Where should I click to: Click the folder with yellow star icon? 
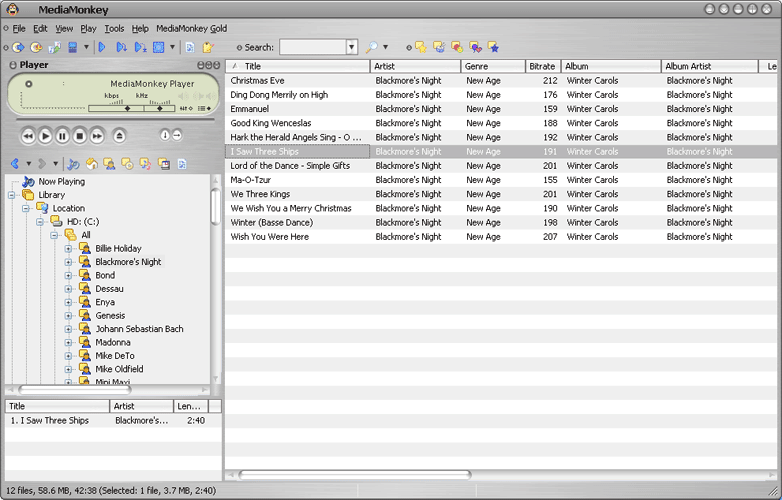tap(421, 47)
